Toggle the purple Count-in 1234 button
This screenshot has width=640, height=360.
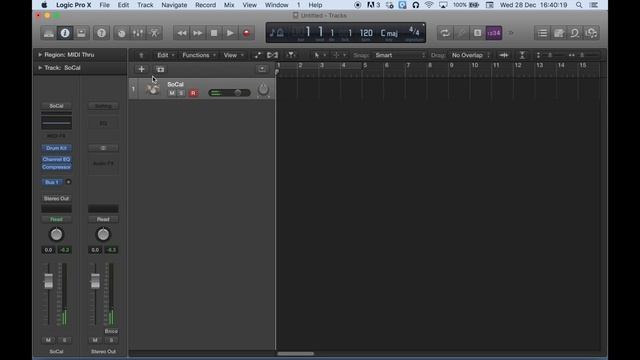point(494,33)
